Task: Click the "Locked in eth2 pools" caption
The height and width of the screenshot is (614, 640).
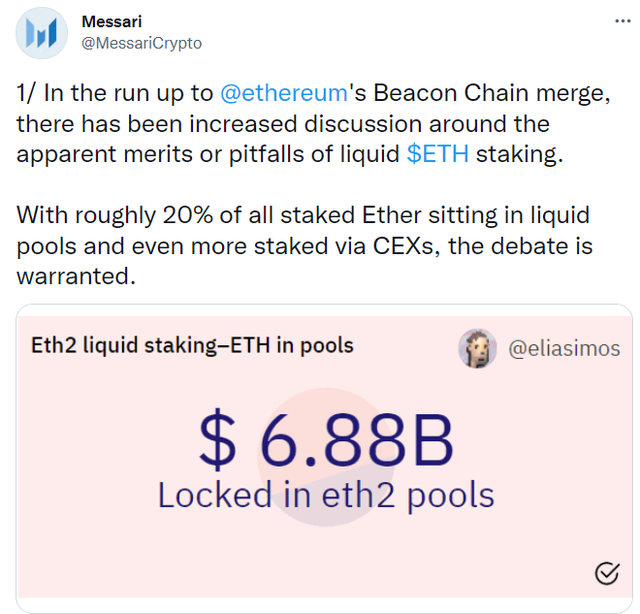Action: (326, 494)
